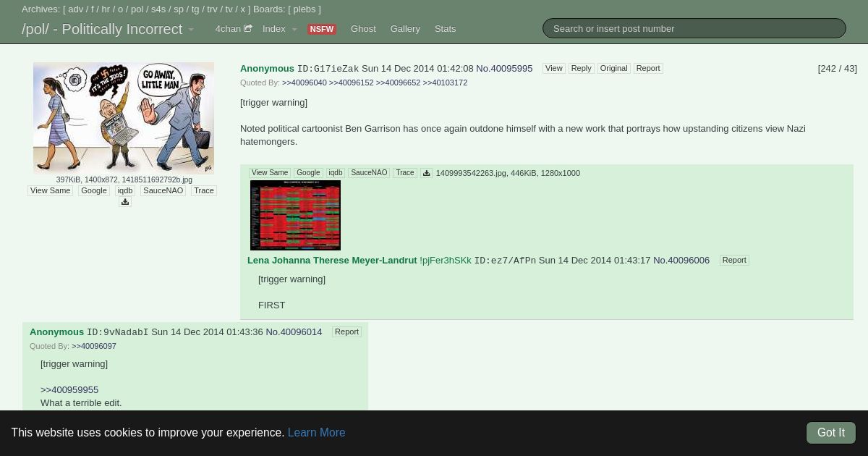Follow quoted-by link >>40096097
The image size is (868, 456).
pyautogui.click(x=94, y=346)
